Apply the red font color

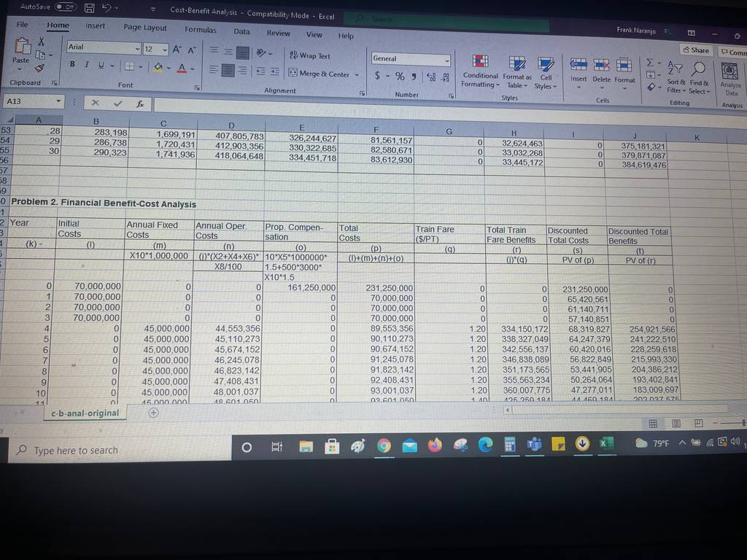point(182,69)
